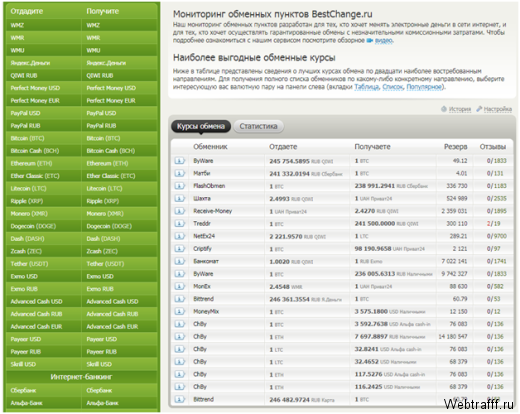Click the История clock icon
520x414 pixels.
coord(444,109)
